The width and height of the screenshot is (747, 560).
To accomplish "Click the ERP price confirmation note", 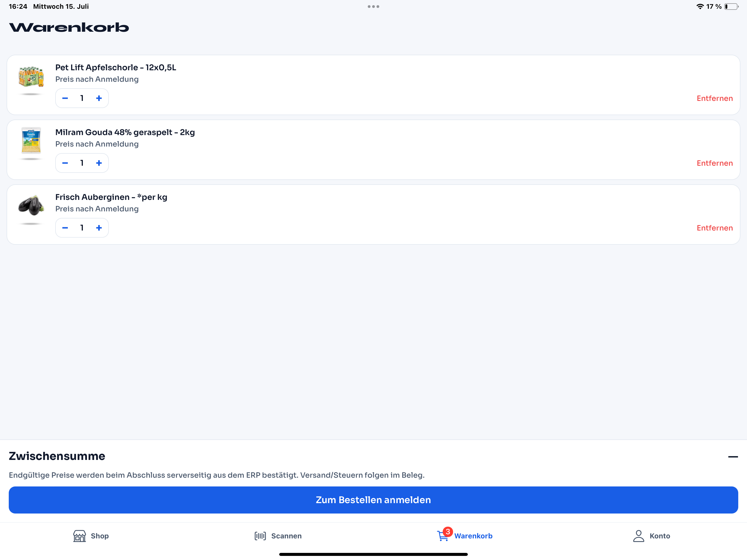I will coord(217,475).
